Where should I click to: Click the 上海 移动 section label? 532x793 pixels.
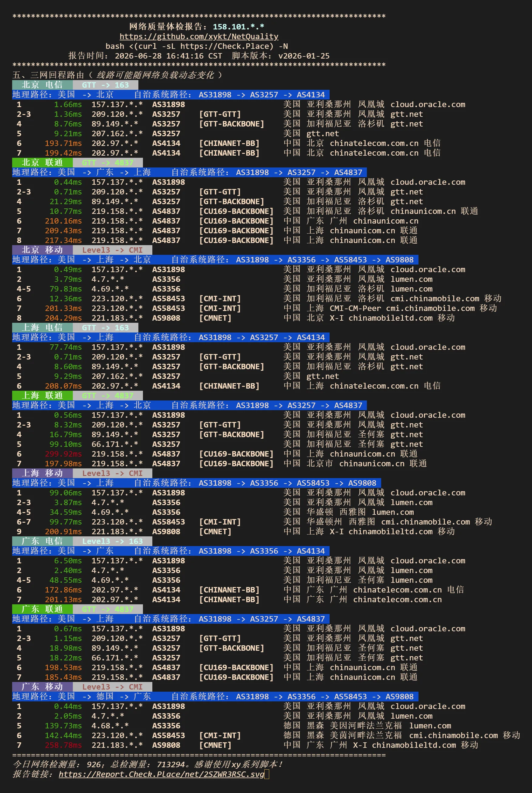tap(42, 473)
